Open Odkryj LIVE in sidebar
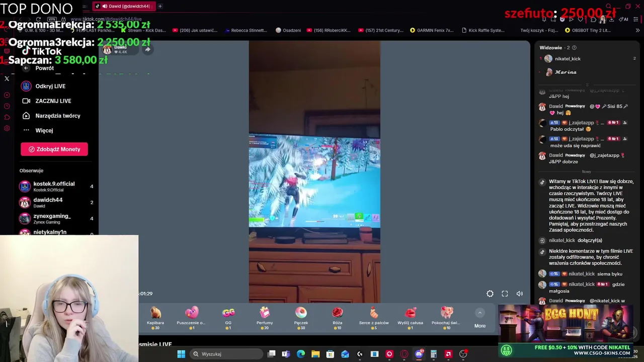 click(50, 86)
